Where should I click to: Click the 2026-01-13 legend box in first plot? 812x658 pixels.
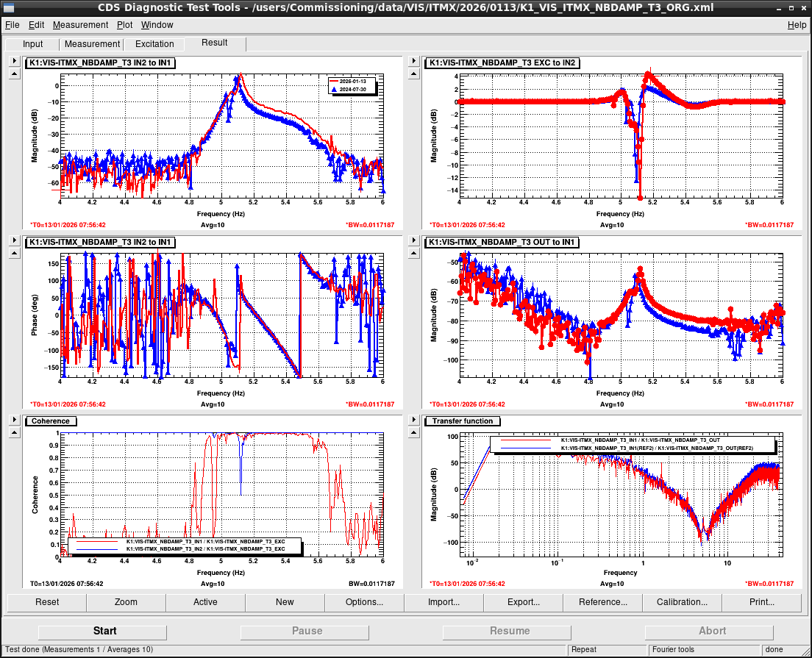point(352,85)
